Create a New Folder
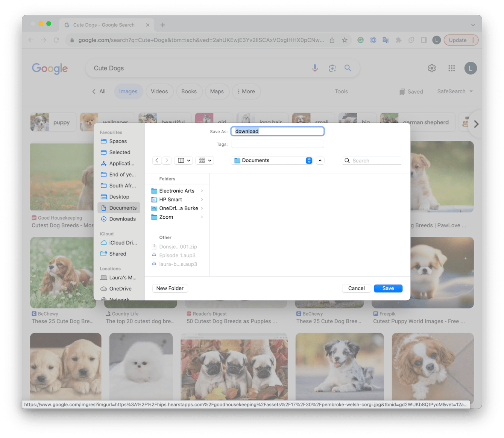This screenshot has width=504, height=438. (x=170, y=288)
